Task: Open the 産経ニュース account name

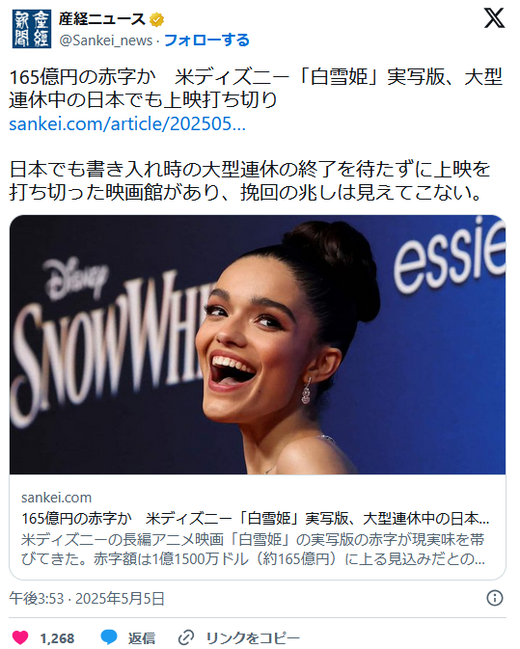Action: click(x=102, y=19)
